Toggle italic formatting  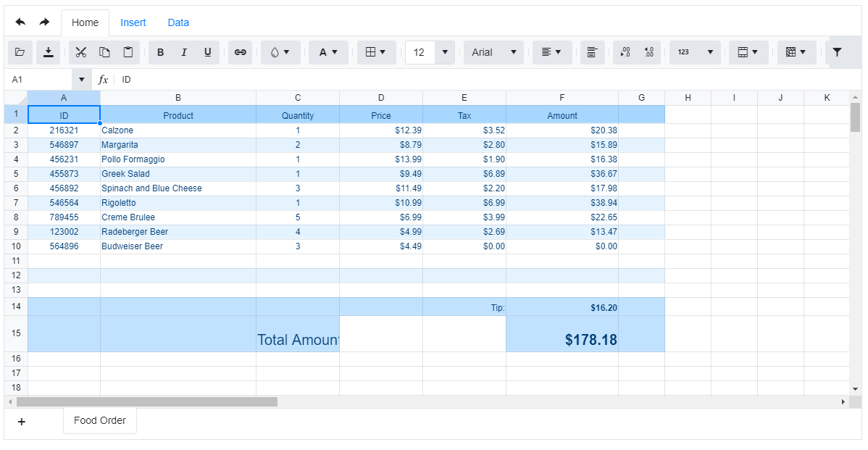(184, 52)
